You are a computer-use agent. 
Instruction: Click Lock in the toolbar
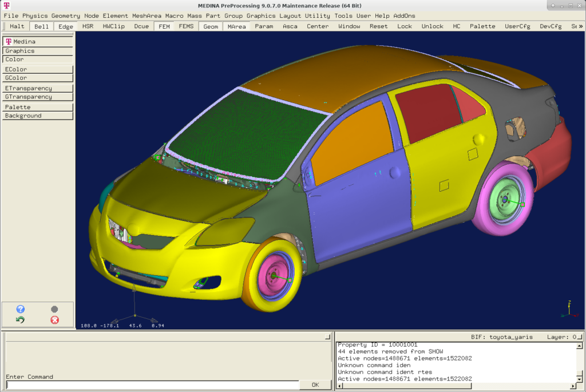405,26
